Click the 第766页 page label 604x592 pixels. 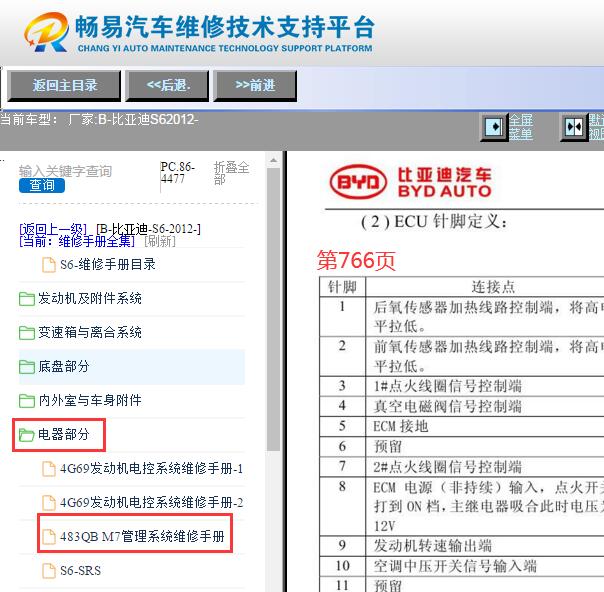pos(356,261)
